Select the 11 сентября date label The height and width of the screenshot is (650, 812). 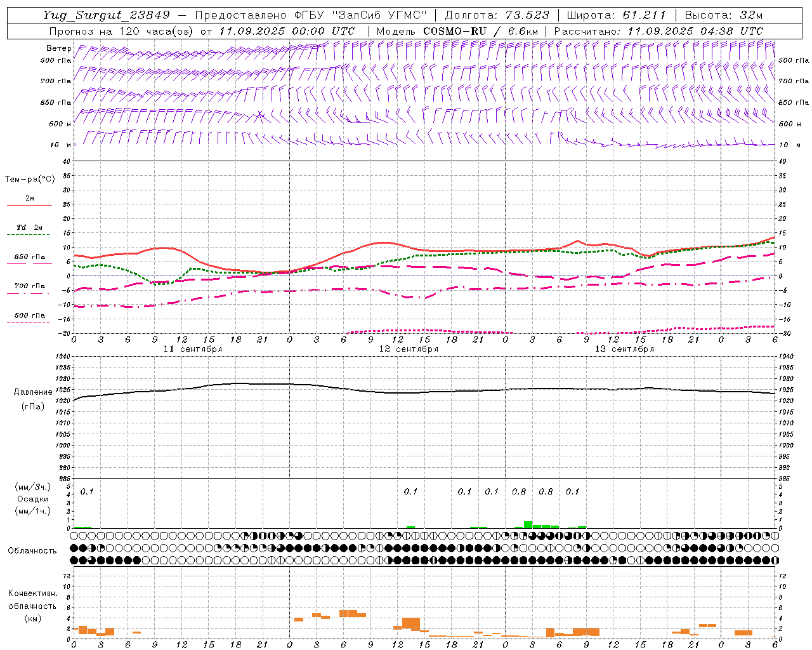193,349
